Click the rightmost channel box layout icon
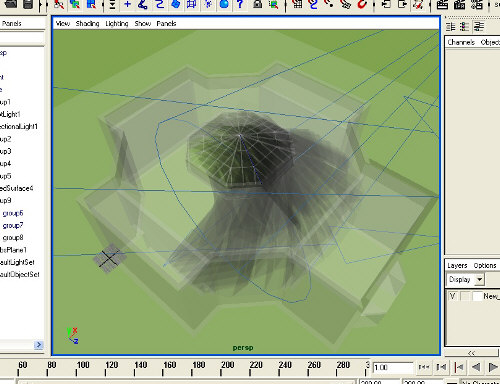500x384 pixels. [479, 26]
